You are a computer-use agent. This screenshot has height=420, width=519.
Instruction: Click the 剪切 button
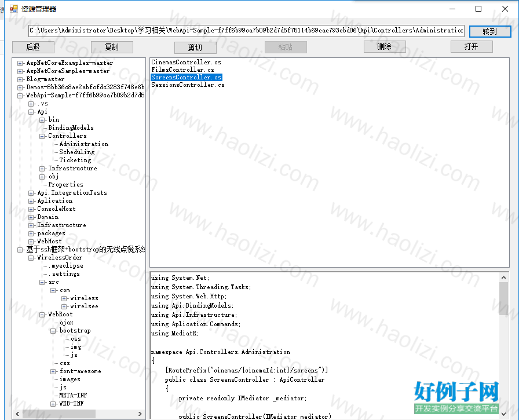tap(195, 48)
